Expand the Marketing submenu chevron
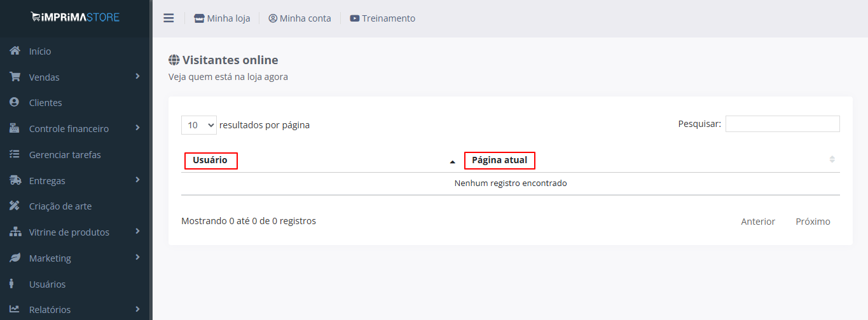 click(x=137, y=257)
